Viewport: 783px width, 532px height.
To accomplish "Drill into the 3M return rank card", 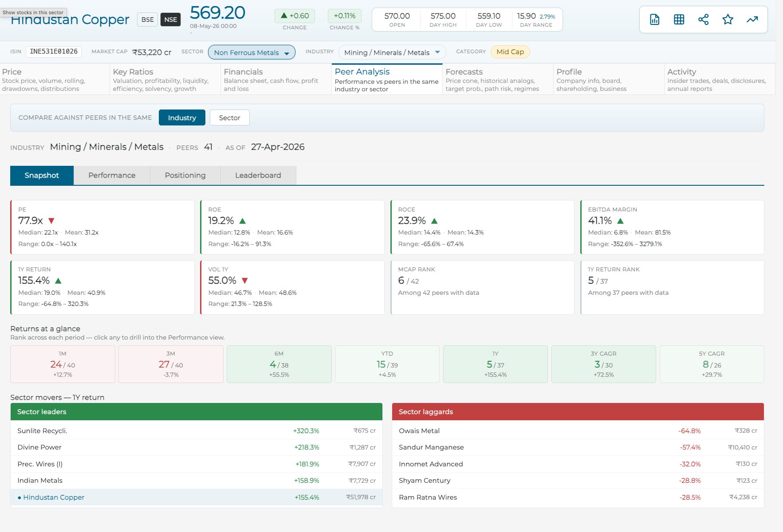I will tap(171, 364).
